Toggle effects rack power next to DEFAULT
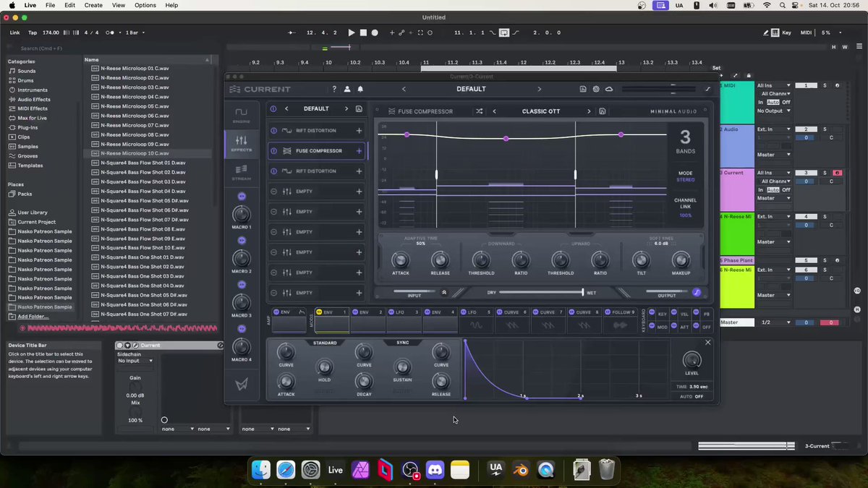 273,108
